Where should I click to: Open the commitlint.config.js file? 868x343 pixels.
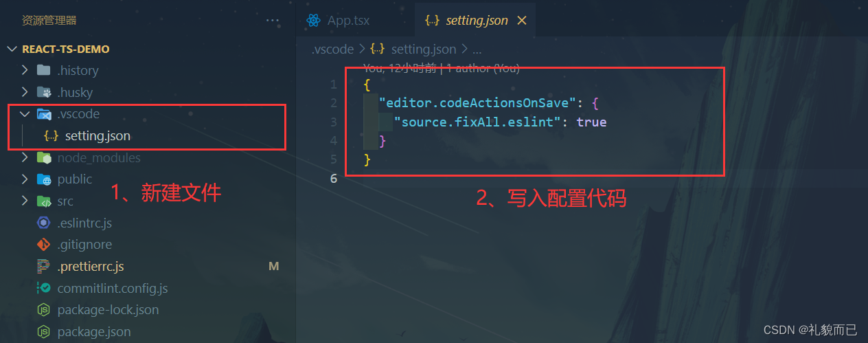pyautogui.click(x=113, y=288)
